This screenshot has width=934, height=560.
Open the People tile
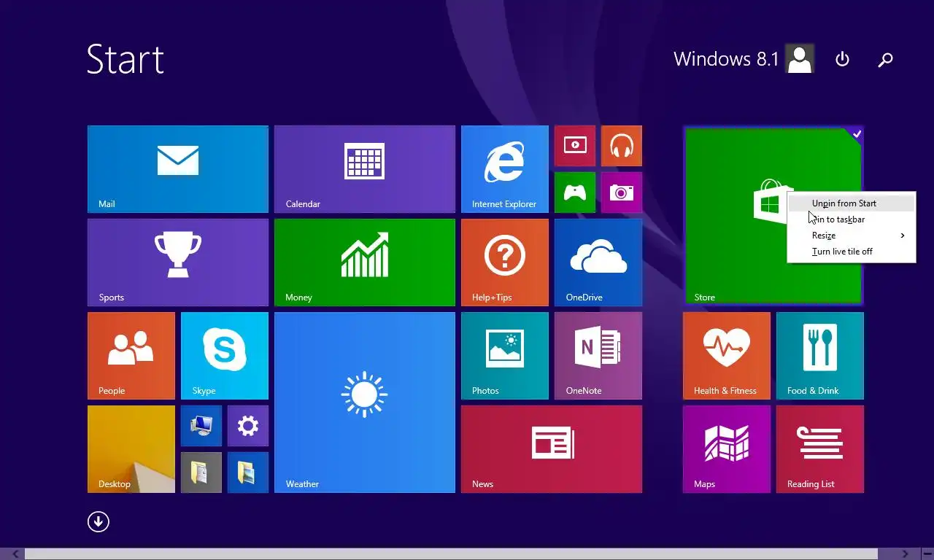click(x=131, y=356)
